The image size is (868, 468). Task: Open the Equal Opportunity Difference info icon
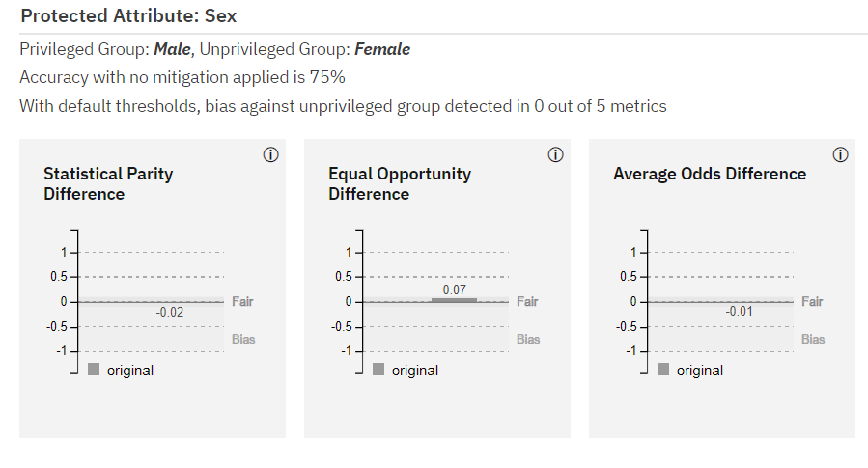click(x=555, y=155)
